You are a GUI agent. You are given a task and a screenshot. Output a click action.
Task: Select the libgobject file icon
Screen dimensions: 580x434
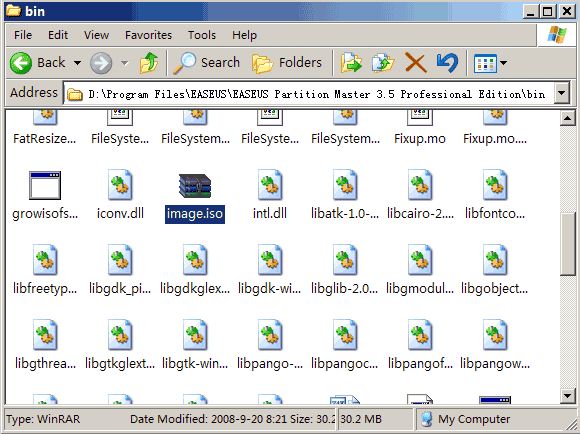point(495,260)
